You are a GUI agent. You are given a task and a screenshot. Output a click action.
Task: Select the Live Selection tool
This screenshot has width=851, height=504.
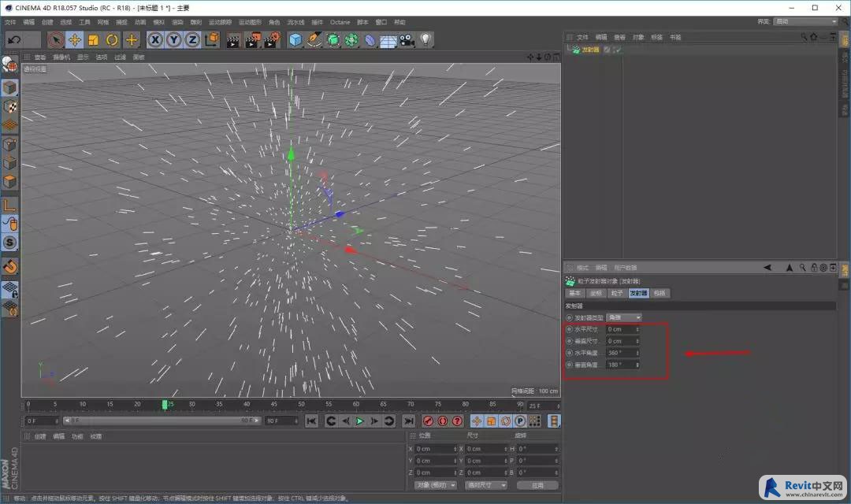click(55, 39)
